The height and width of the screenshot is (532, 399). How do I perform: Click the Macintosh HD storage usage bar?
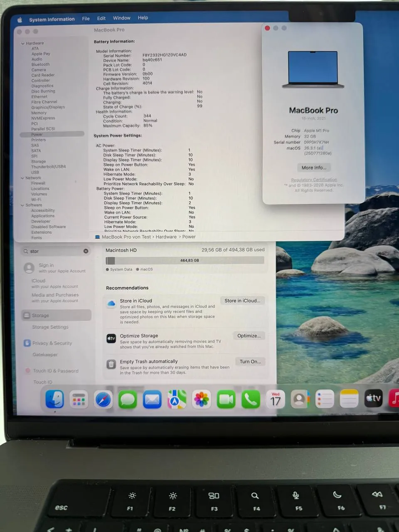pos(185,261)
